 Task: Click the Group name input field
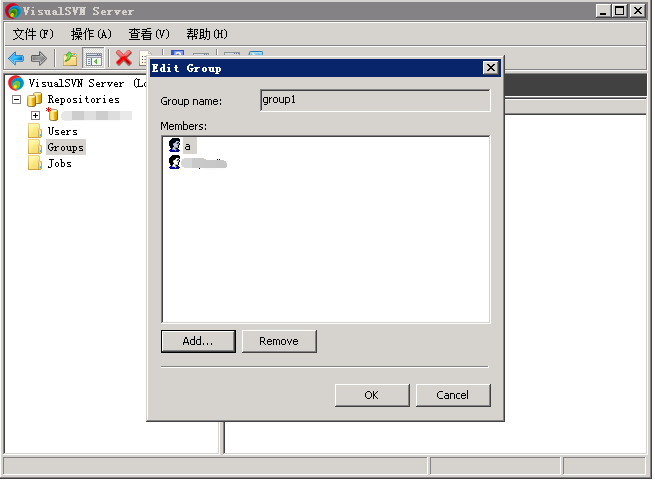(x=375, y=101)
